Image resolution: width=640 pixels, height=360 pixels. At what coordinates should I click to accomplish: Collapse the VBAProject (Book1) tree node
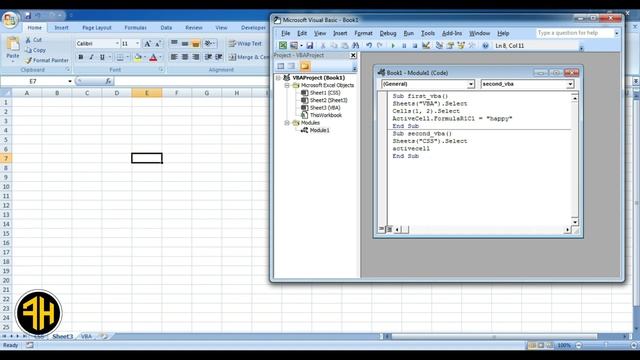[278, 78]
